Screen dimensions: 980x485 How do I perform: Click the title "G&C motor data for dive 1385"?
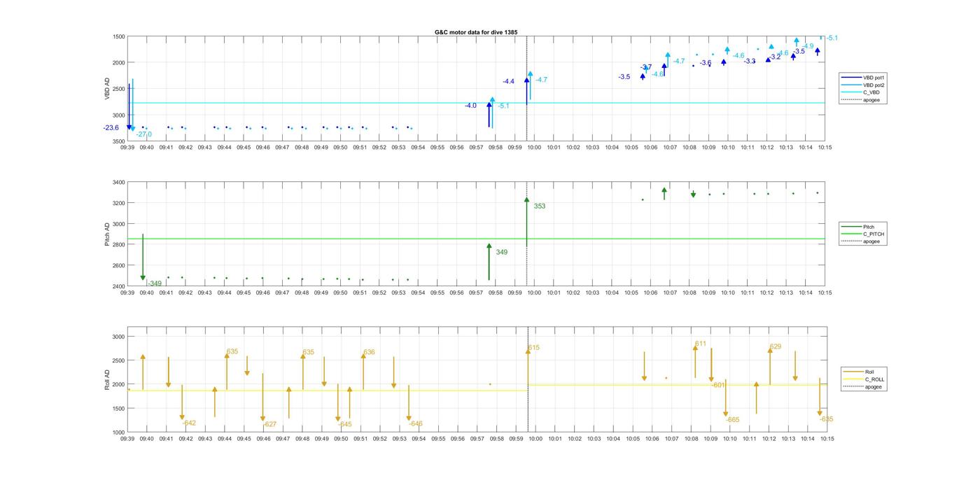(x=476, y=32)
